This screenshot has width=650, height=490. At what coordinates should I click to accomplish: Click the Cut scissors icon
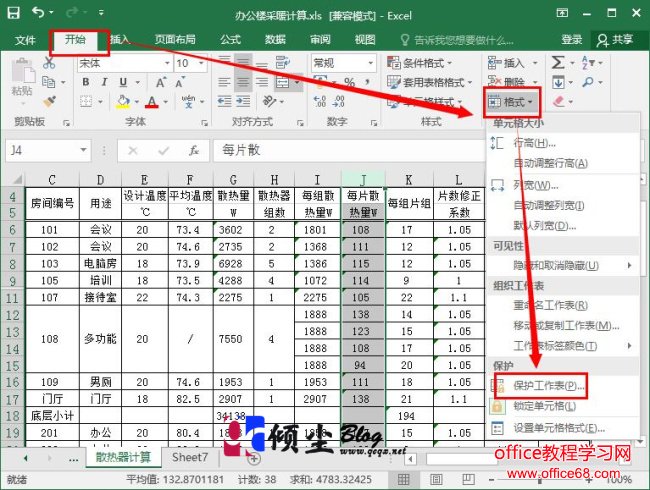(49, 63)
